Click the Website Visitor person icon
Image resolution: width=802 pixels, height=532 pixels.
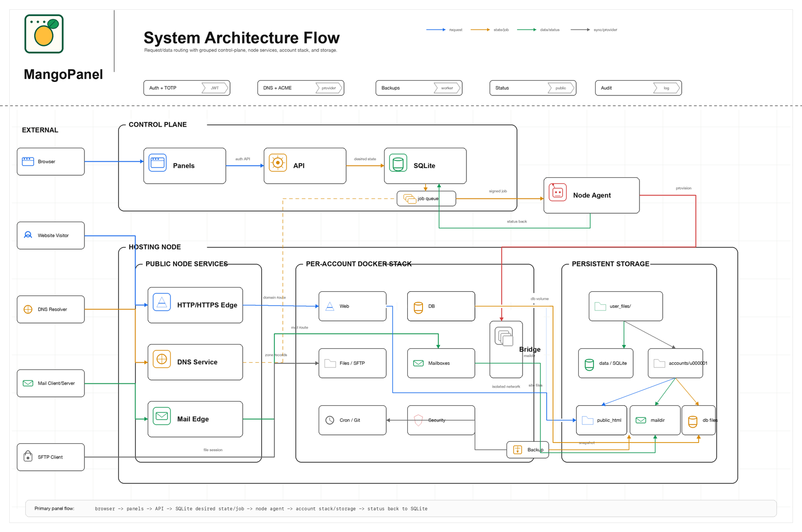pyautogui.click(x=28, y=235)
